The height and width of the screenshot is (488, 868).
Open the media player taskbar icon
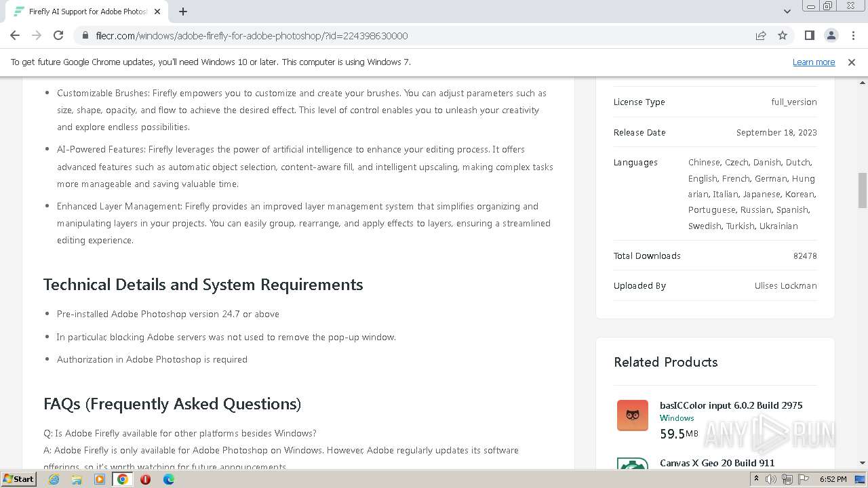100,479
